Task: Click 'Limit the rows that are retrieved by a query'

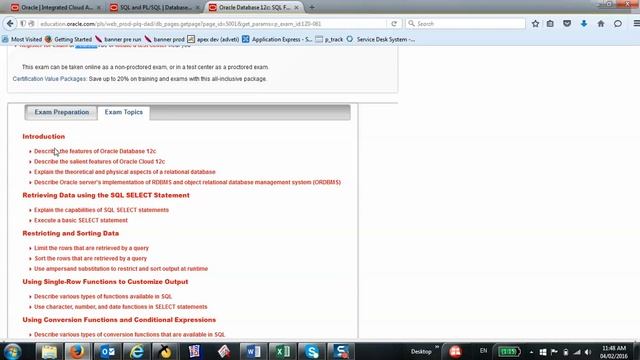Action: click(91, 248)
